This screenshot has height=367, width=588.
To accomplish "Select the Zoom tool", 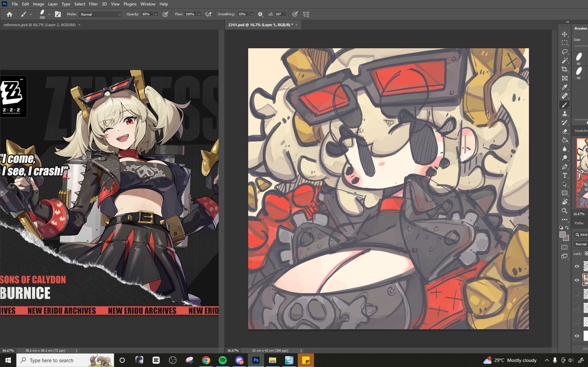I will (565, 211).
